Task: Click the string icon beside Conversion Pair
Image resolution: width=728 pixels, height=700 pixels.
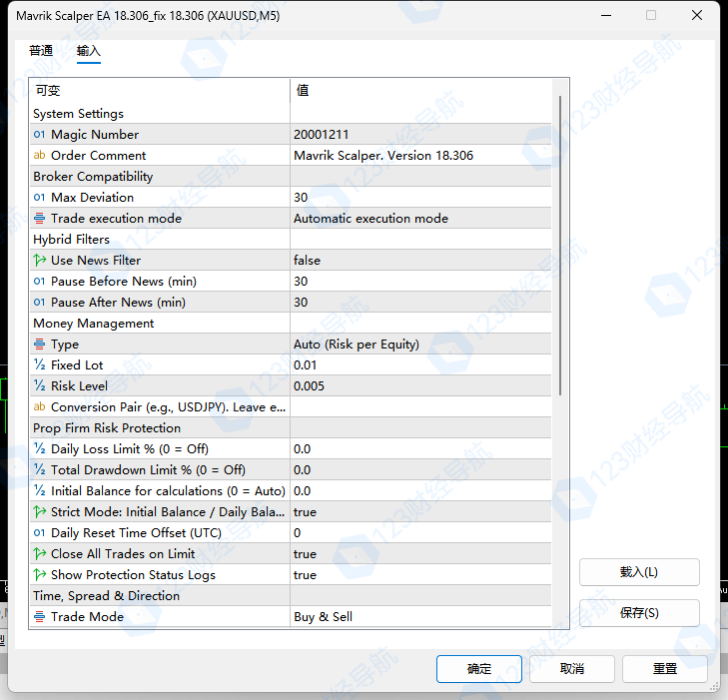Action: (x=40, y=407)
